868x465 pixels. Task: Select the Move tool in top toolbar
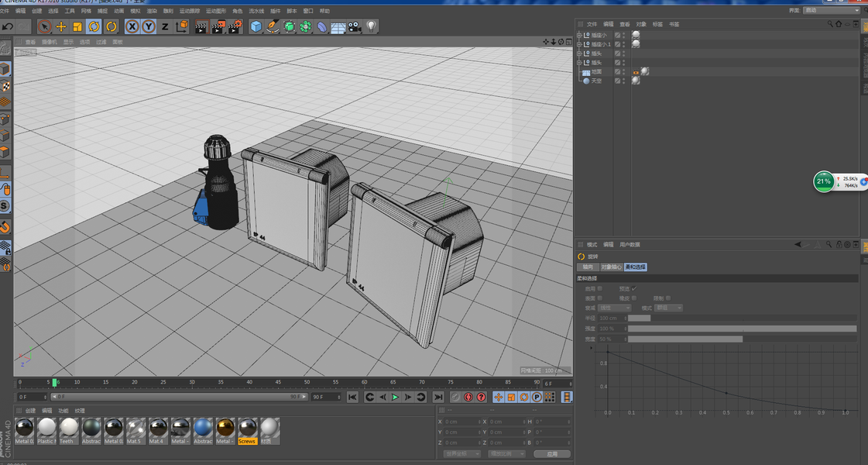(61, 27)
